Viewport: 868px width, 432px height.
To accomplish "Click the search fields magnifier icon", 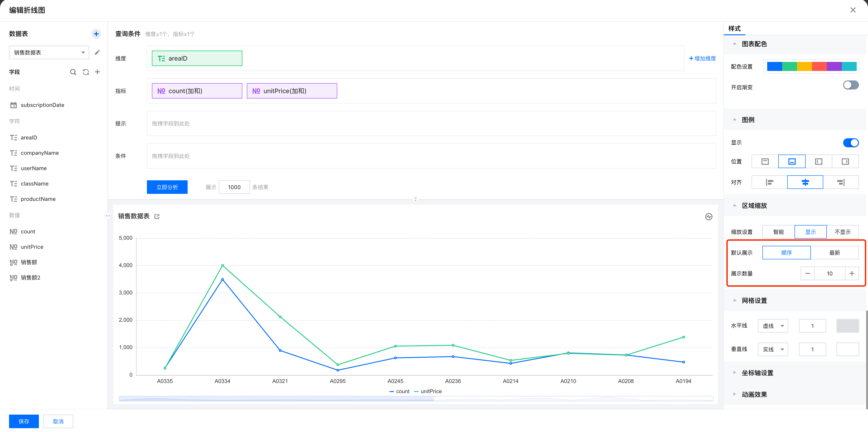I will click(73, 72).
